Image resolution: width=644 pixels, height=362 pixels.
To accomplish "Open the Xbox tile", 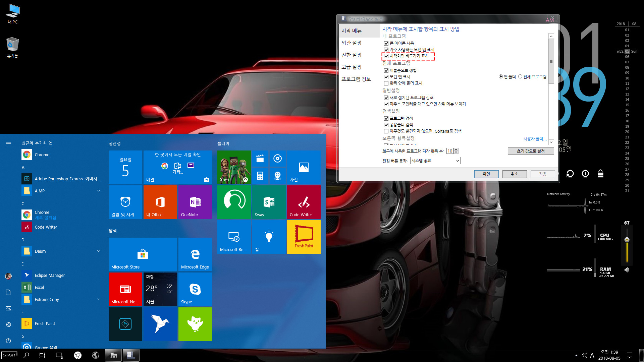I will [x=234, y=167].
